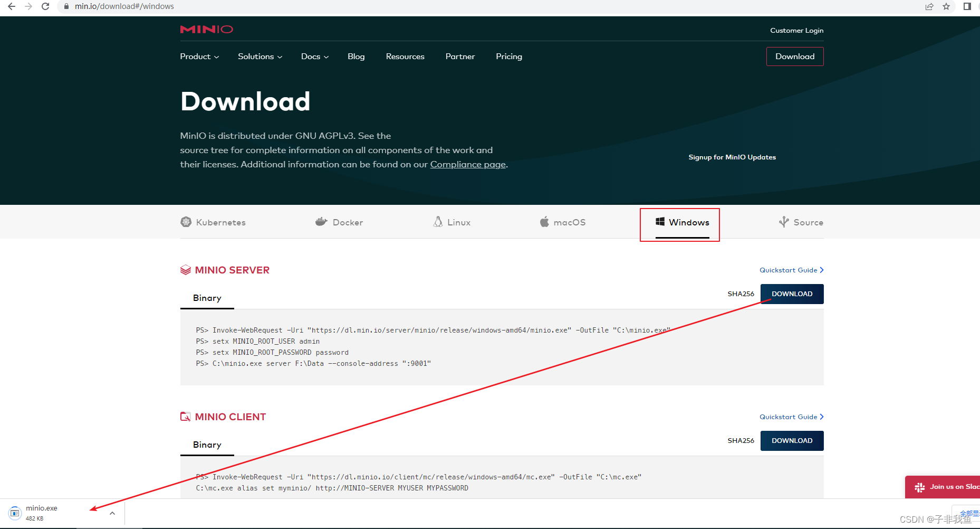Open the browser side panel icon

(x=967, y=6)
